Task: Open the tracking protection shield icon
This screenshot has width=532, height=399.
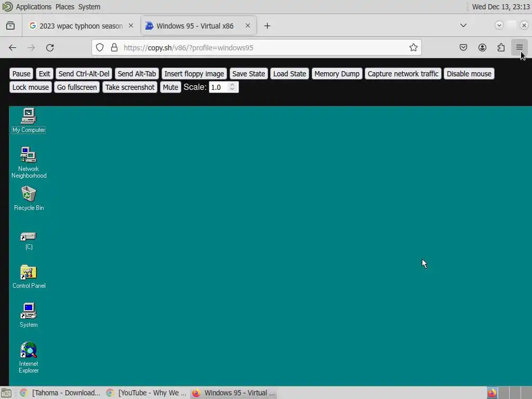Action: pos(99,47)
